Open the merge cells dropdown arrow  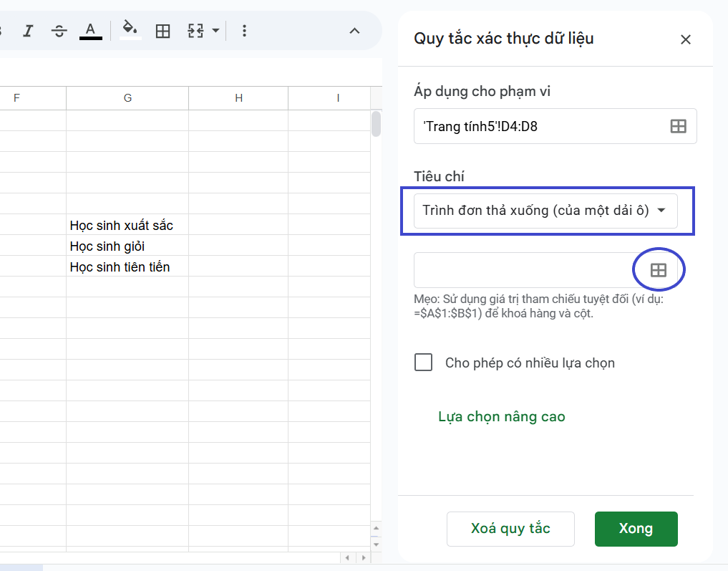(x=215, y=31)
